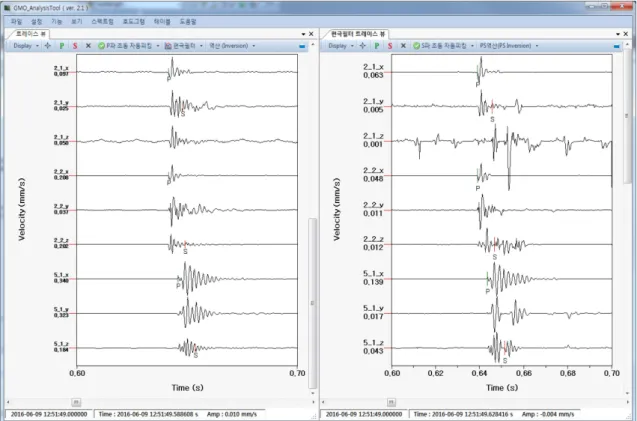Click the X delete-pick icon, right toolbar
This screenshot has width=637, height=421.
pyautogui.click(x=403, y=46)
